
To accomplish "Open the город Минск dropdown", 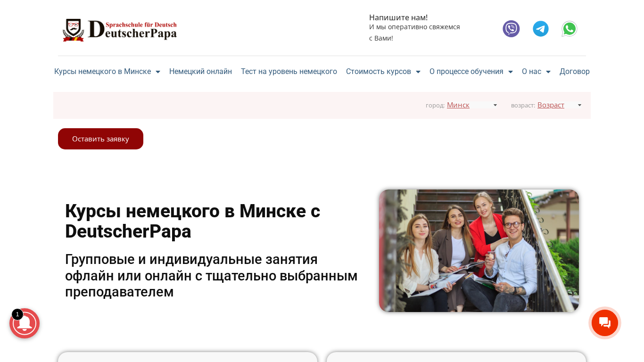I will pyautogui.click(x=472, y=105).
